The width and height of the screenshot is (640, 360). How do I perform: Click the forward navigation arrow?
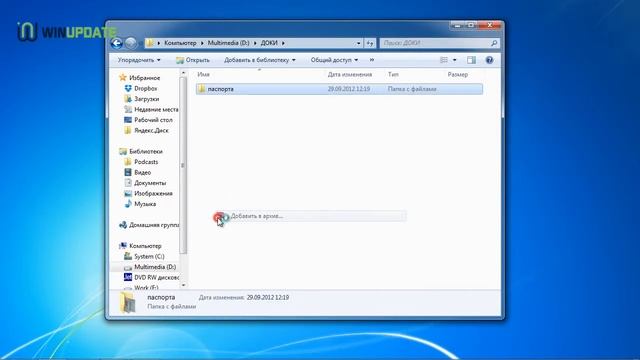click(131, 43)
